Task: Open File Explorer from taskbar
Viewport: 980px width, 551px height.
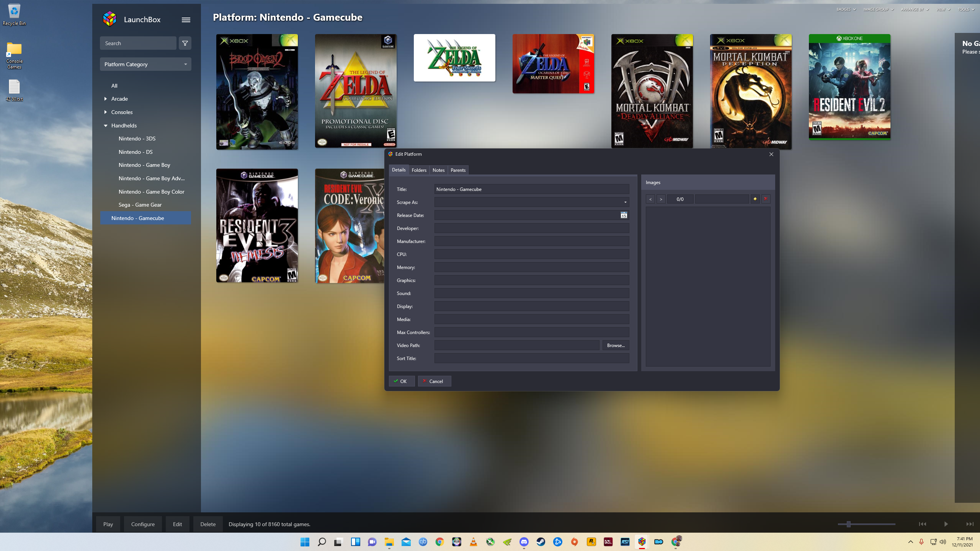Action: [389, 542]
